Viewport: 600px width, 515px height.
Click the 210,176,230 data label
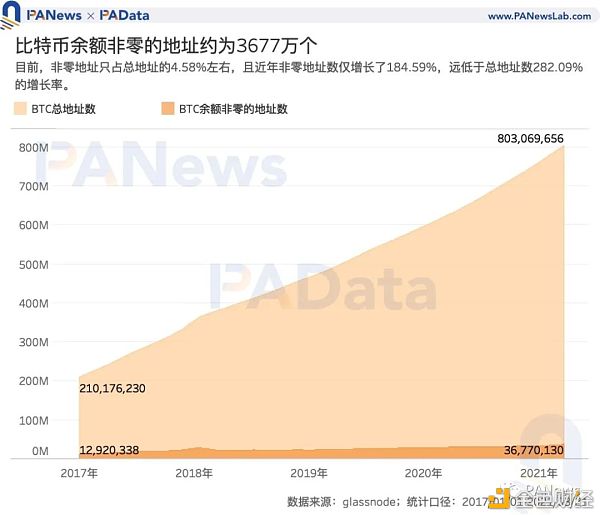click(x=112, y=388)
